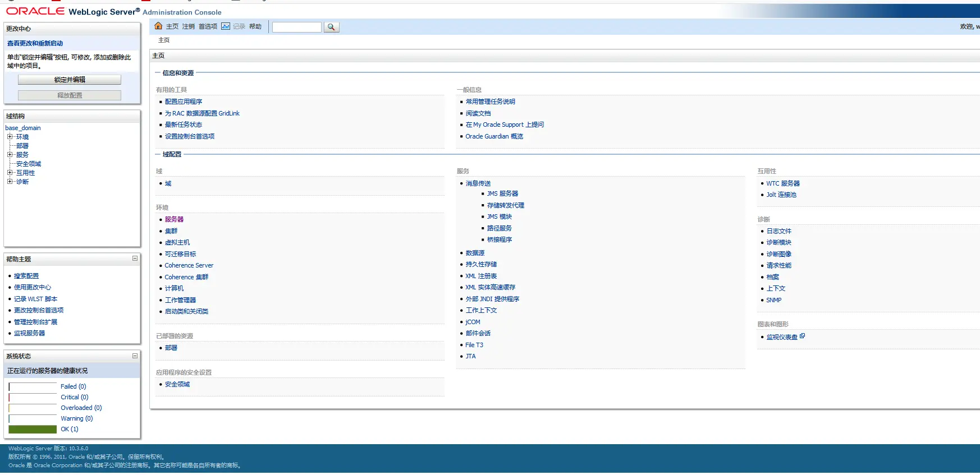Open the SNMP link

click(x=774, y=300)
